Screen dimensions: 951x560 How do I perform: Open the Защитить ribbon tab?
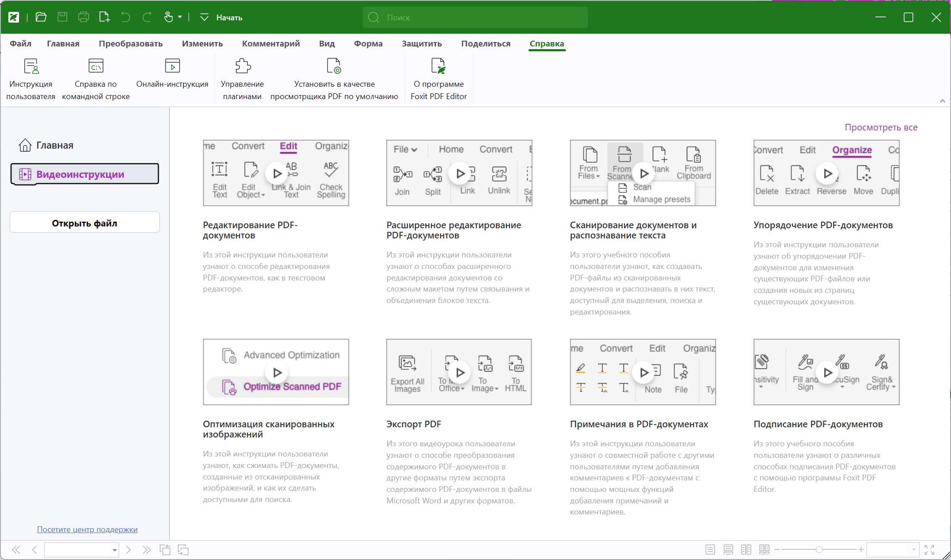click(422, 43)
